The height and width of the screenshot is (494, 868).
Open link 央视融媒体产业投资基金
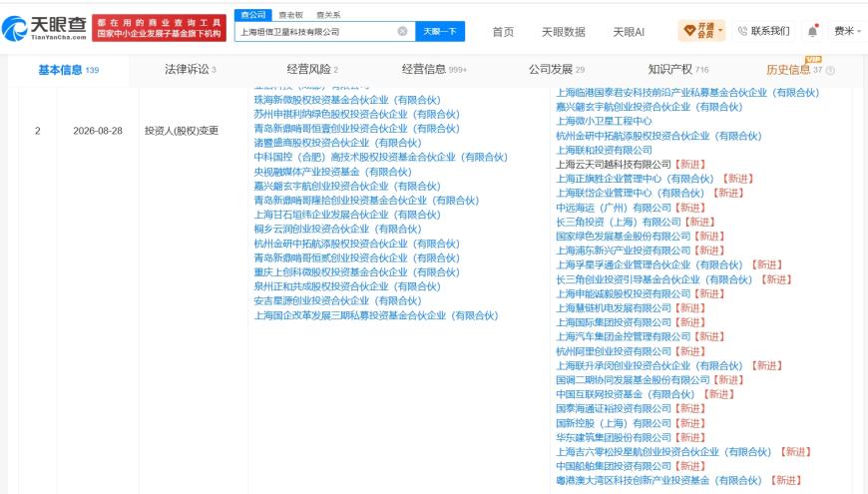(332, 172)
